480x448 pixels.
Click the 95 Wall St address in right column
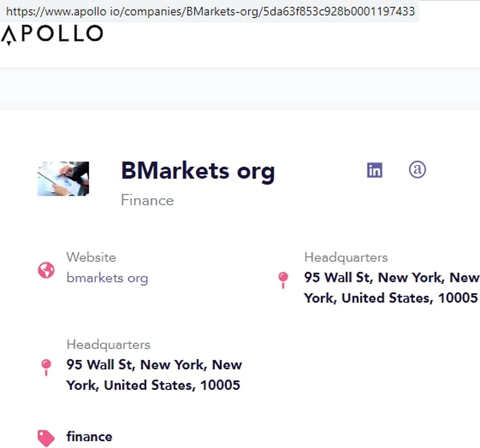point(391,288)
